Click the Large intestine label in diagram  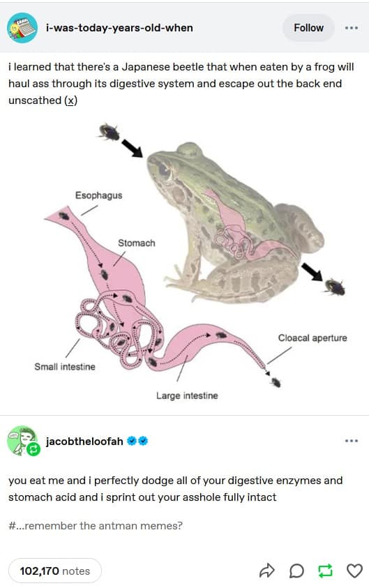click(187, 395)
